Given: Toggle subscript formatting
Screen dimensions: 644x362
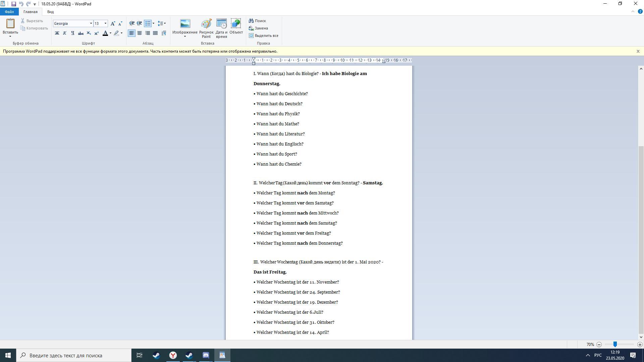Looking at the screenshot, I should (x=89, y=33).
